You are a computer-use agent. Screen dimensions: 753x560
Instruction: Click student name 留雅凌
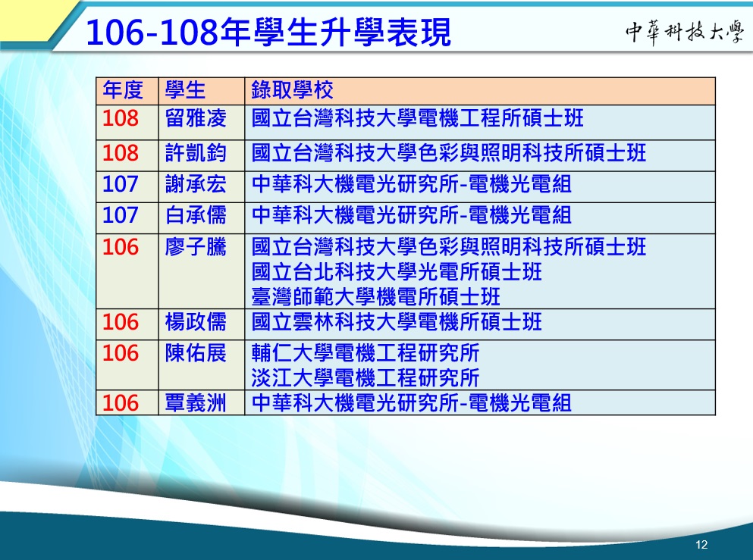(196, 118)
